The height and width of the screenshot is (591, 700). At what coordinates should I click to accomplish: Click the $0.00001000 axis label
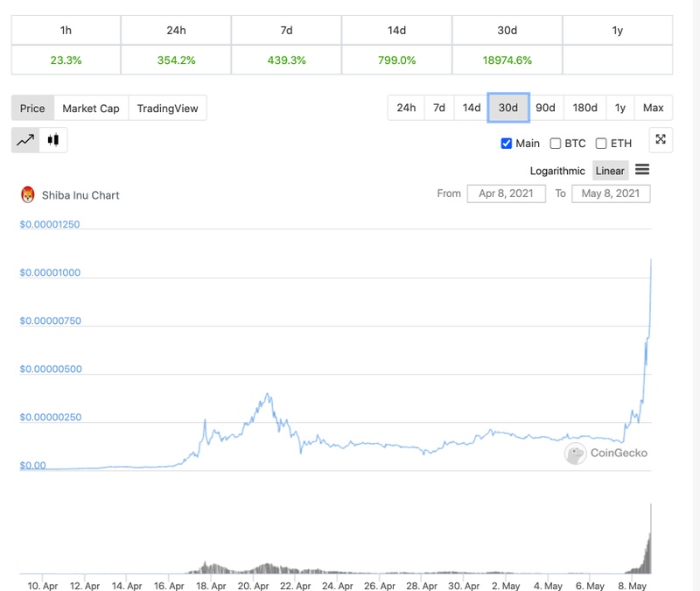click(50, 272)
